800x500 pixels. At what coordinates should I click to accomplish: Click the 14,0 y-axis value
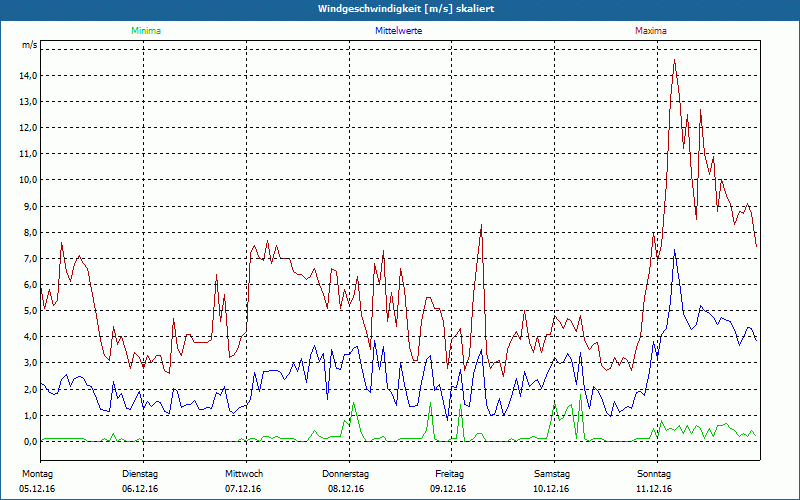(x=28, y=76)
